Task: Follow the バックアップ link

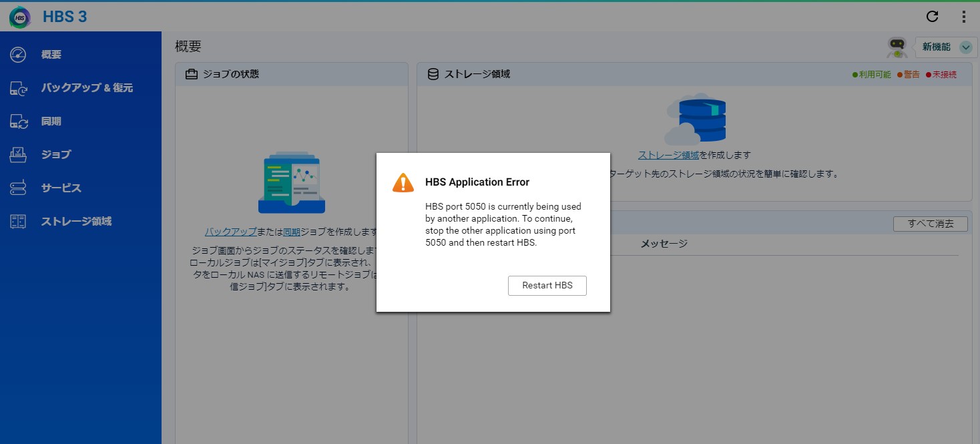Action: (x=231, y=232)
